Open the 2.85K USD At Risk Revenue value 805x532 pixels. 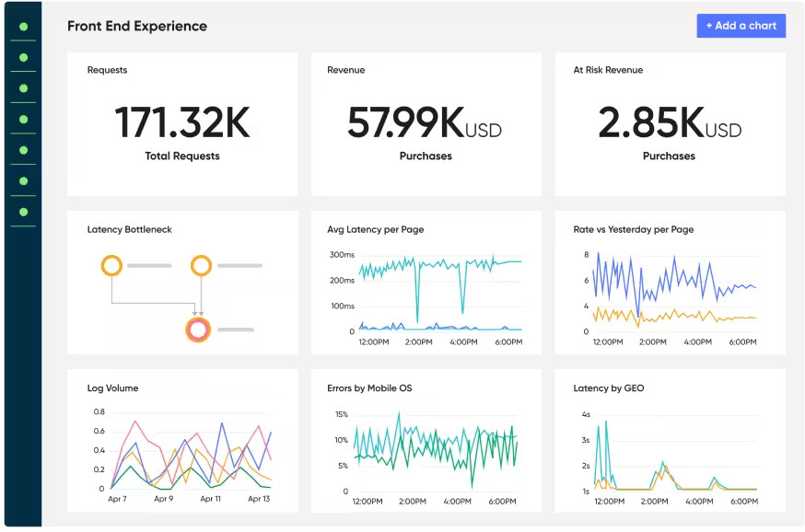670,122
